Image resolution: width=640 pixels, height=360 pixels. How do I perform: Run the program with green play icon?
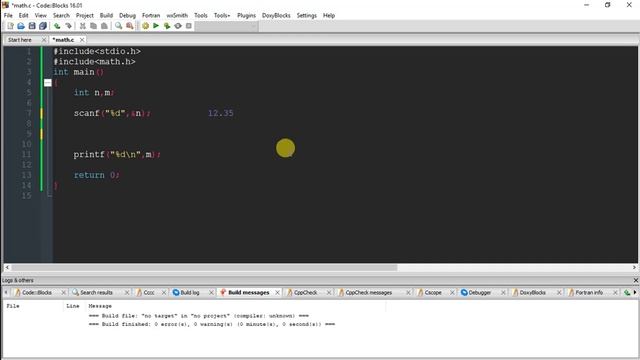click(x=156, y=26)
